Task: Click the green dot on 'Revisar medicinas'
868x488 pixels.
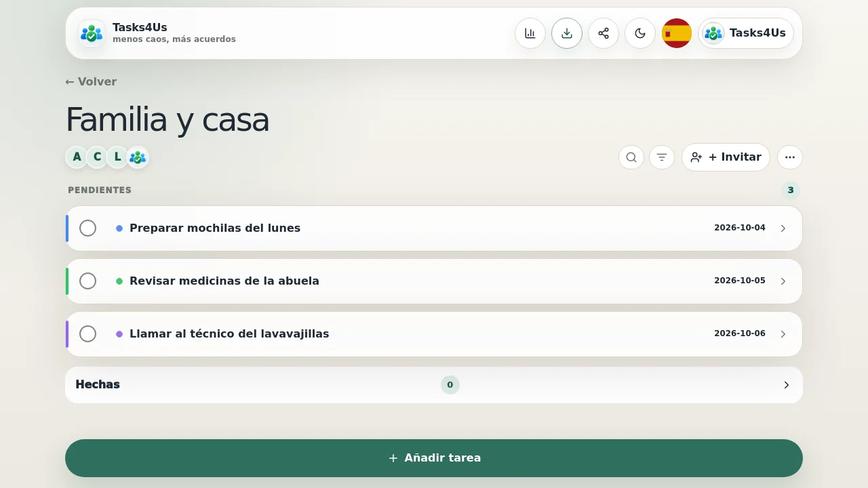Action: [119, 281]
